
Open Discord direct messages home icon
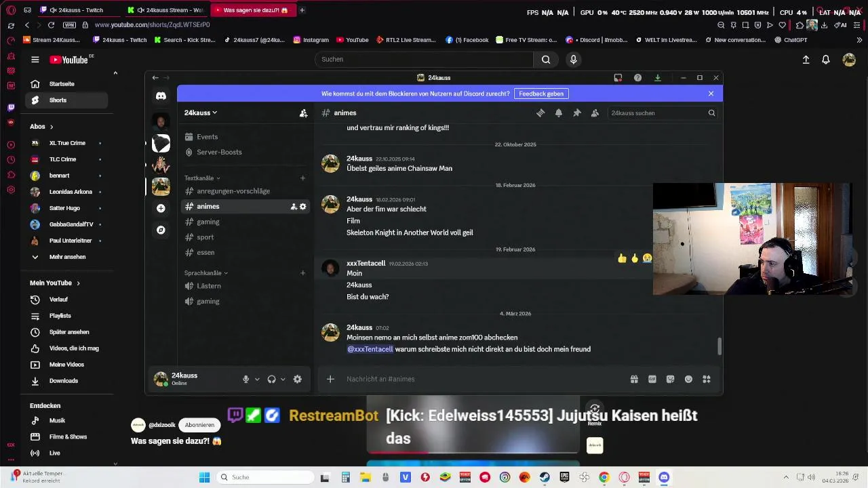(161, 96)
